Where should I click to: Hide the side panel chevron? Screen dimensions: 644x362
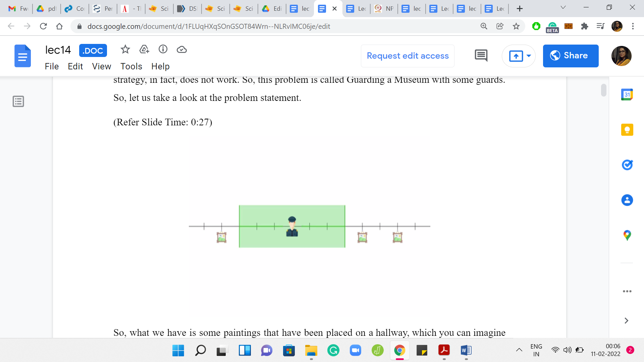[626, 321]
